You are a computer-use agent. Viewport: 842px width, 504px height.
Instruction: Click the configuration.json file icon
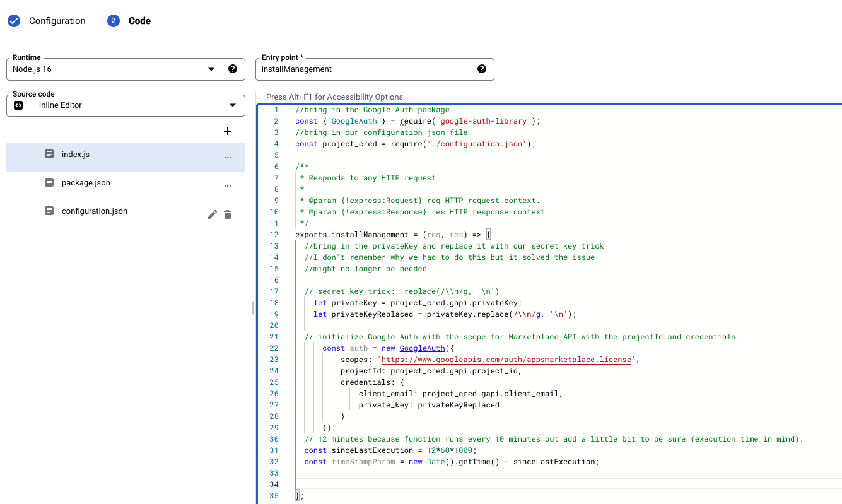[49, 211]
